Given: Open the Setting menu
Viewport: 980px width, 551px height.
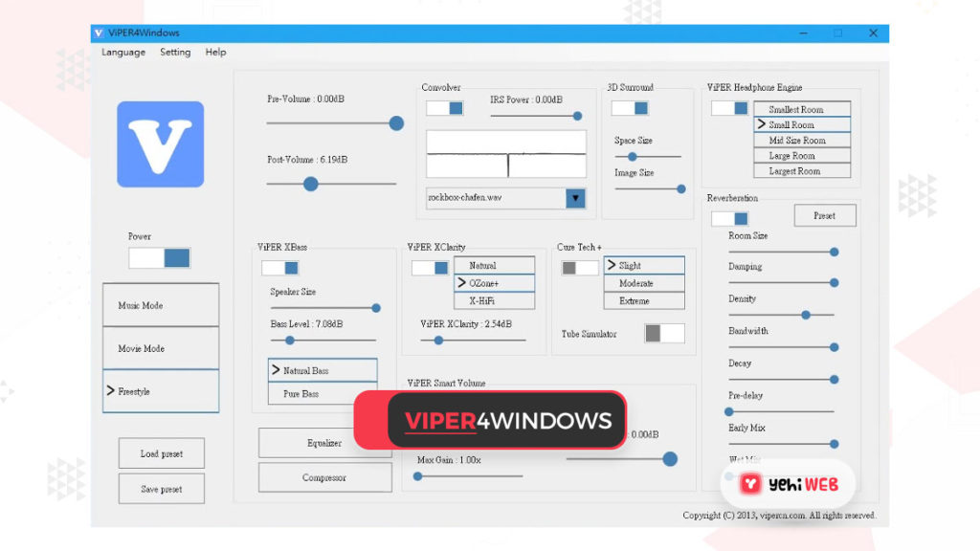Looking at the screenshot, I should click(175, 52).
